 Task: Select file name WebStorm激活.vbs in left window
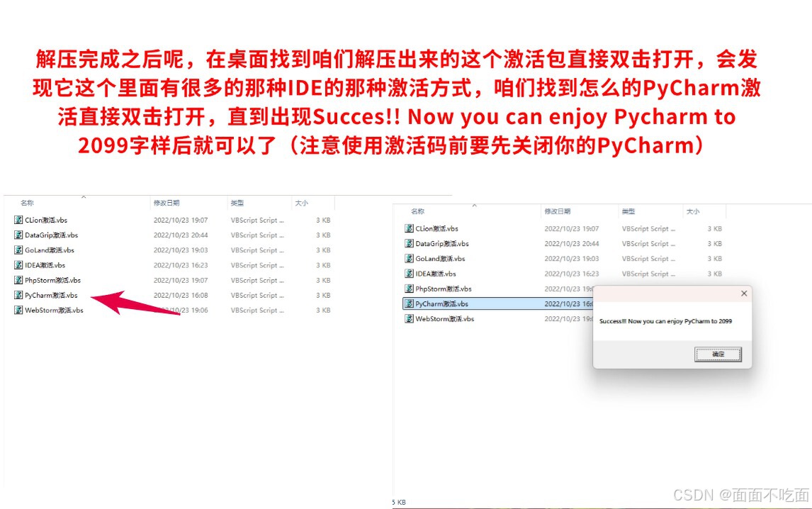pyautogui.click(x=54, y=310)
